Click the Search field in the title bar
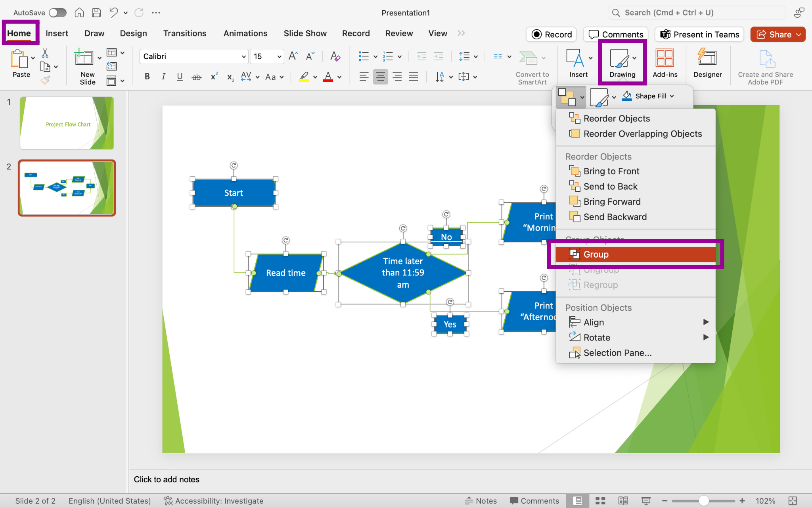 coord(697,13)
